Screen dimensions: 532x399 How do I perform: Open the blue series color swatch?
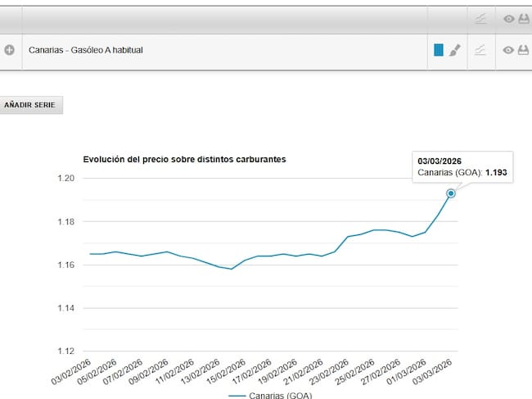[439, 51]
